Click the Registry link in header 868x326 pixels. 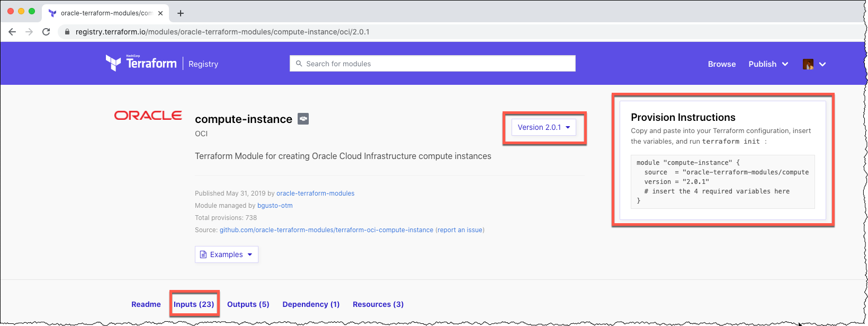(x=203, y=64)
